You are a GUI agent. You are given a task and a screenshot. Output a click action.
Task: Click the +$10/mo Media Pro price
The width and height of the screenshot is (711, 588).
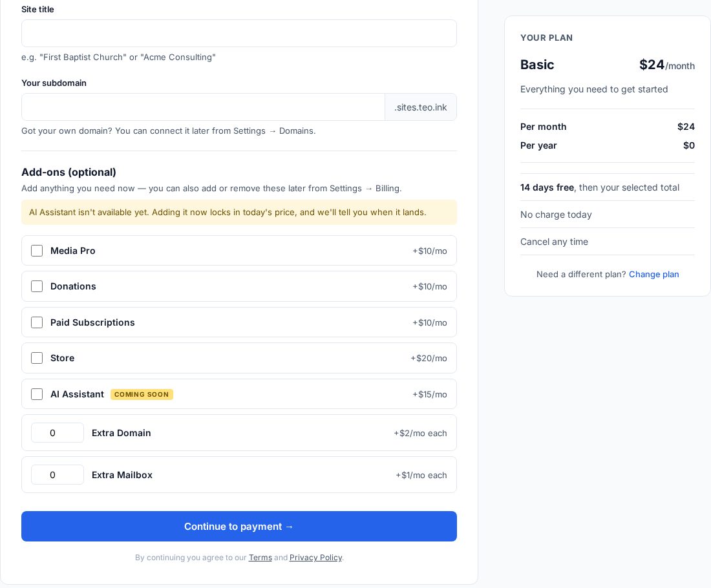point(429,251)
